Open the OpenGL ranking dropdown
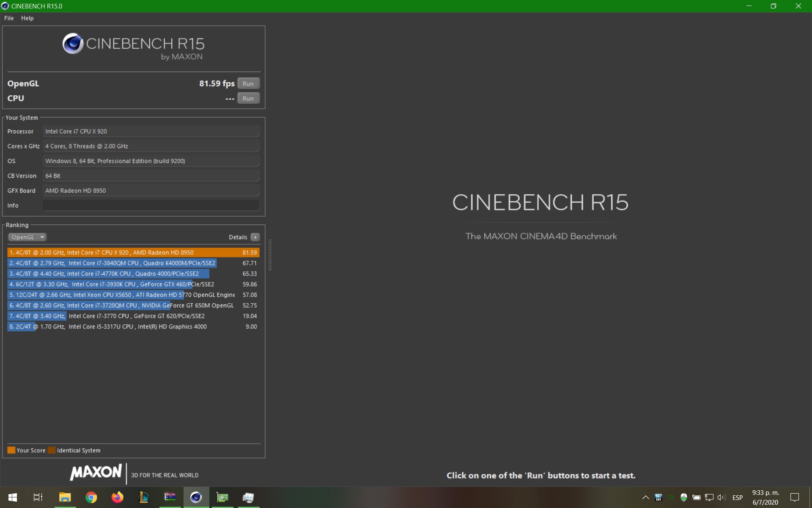The height and width of the screenshot is (508, 812). 27,237
